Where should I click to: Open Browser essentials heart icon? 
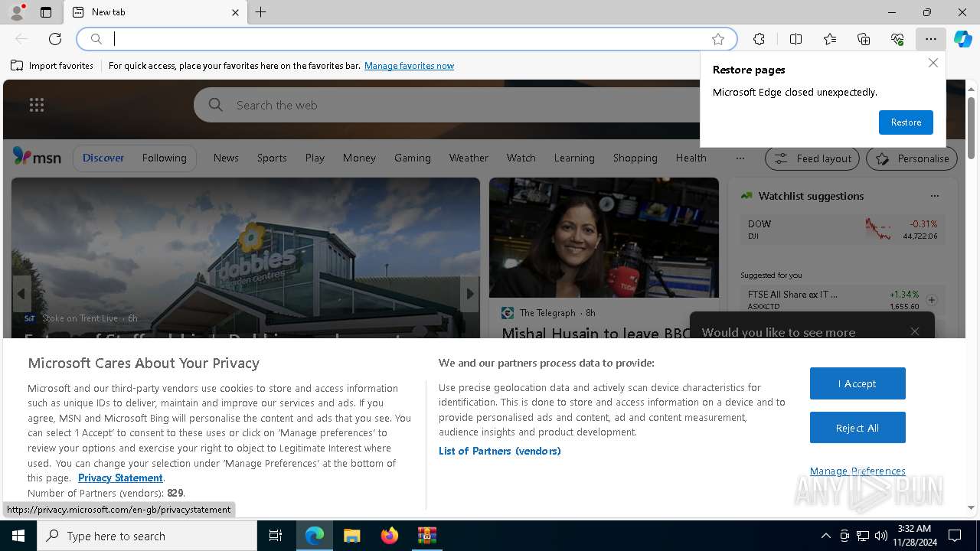pyautogui.click(x=897, y=39)
